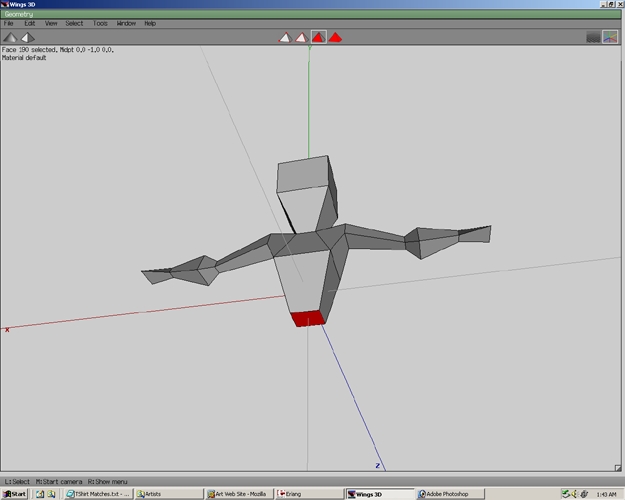
Task: Switch to Artists folder taskbar button
Action: pyautogui.click(x=169, y=494)
